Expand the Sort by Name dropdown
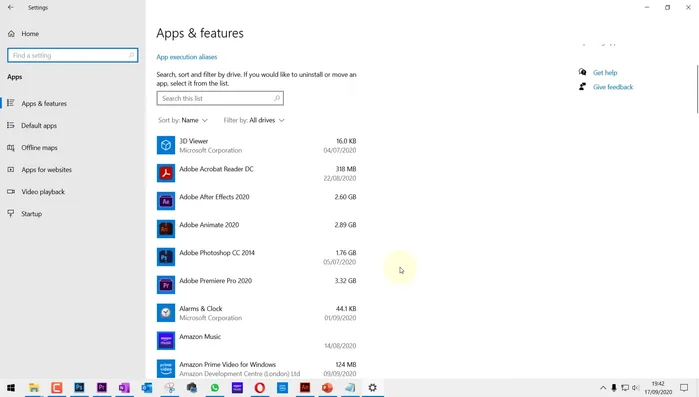The width and height of the screenshot is (699, 397). (x=183, y=120)
